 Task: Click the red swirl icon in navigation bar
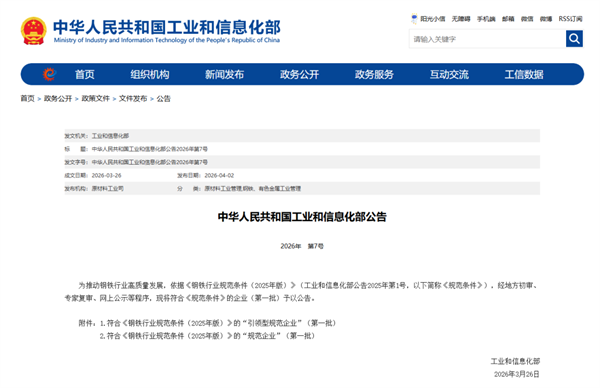tap(49, 74)
